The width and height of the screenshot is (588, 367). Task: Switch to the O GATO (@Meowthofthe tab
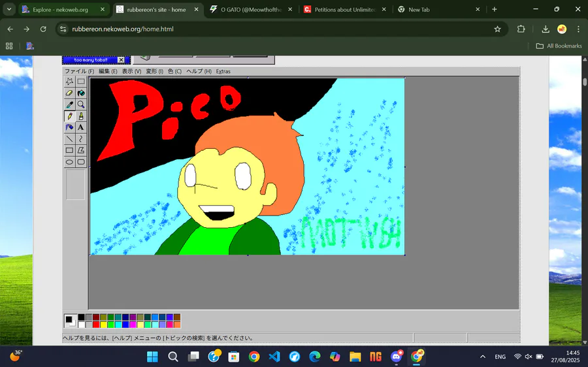pos(252,10)
